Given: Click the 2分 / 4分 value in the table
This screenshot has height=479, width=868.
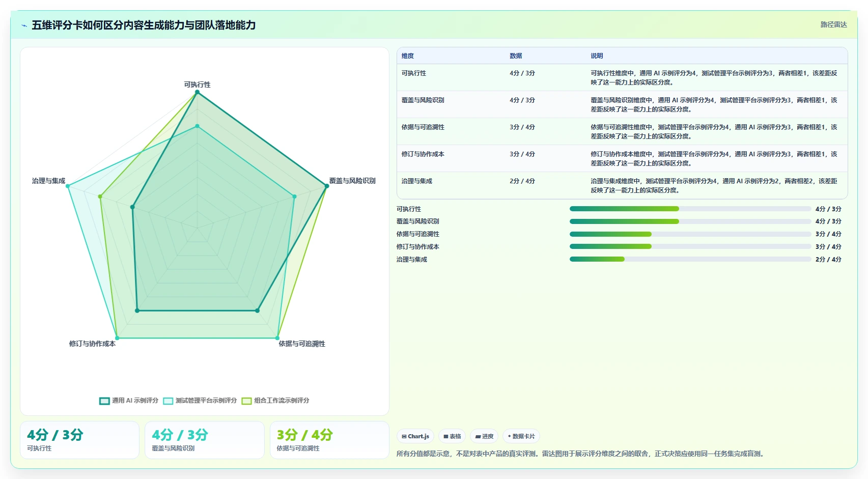Looking at the screenshot, I should click(522, 181).
